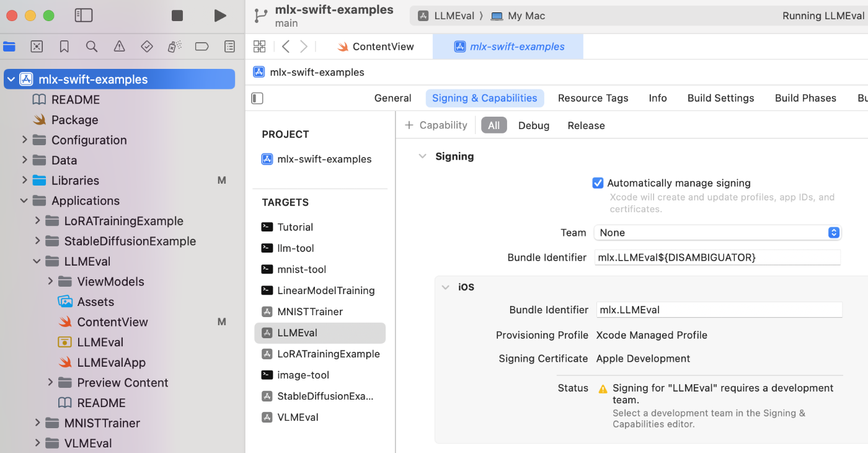
Task: Open the Find navigator magnifier icon
Action: coord(92,47)
